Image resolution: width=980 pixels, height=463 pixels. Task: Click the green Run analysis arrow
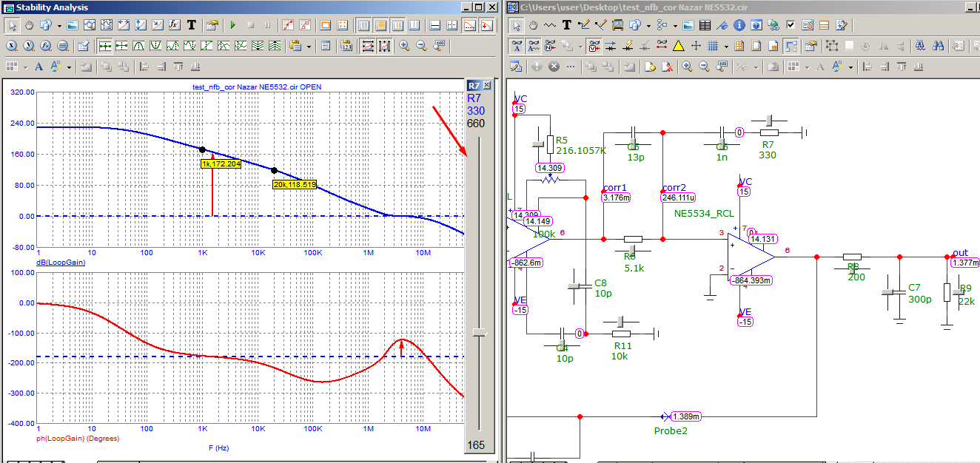[x=233, y=25]
